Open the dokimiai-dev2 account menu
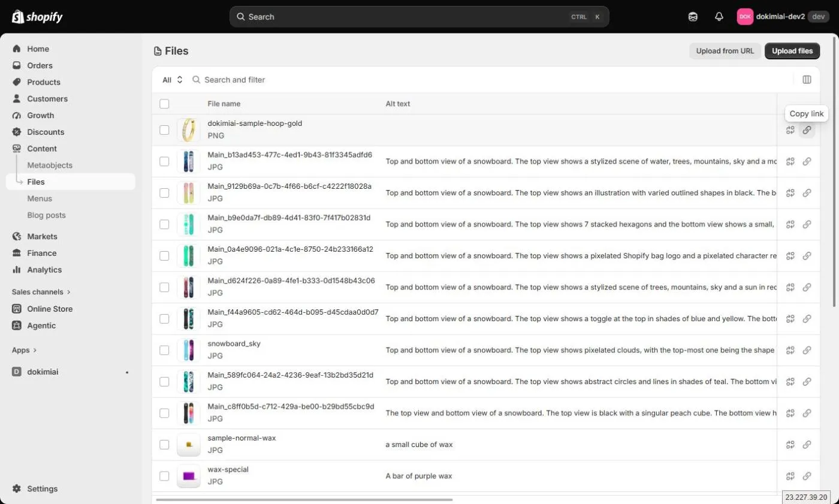Screen dimensions: 839x504 (783, 17)
